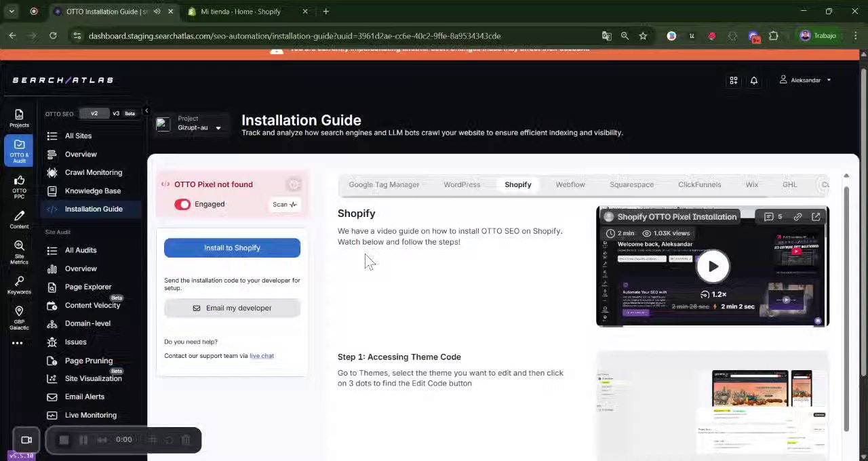
Task: Copy video link via chain icon
Action: pos(797,217)
